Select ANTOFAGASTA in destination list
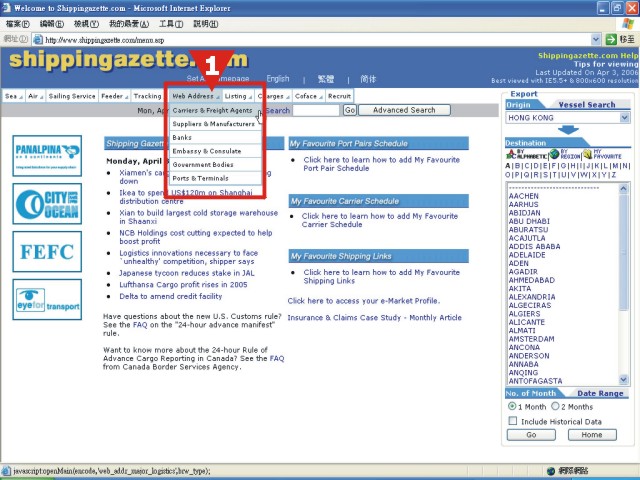This screenshot has height=480, width=640. point(536,381)
